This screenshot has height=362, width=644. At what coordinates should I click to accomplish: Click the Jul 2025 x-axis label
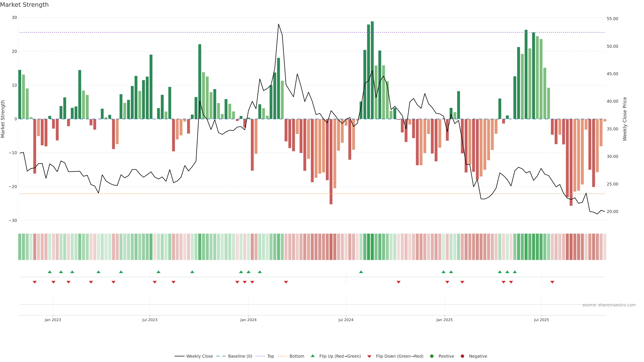[x=541, y=320]
